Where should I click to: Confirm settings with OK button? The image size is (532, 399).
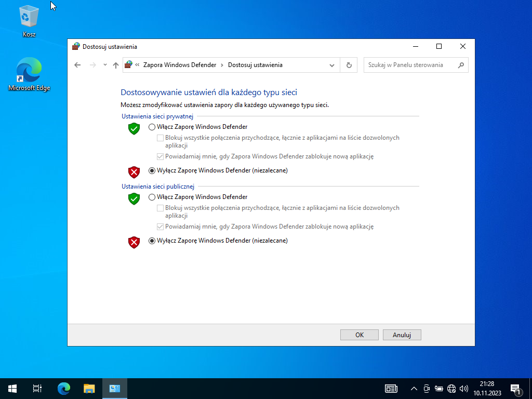[360, 335]
